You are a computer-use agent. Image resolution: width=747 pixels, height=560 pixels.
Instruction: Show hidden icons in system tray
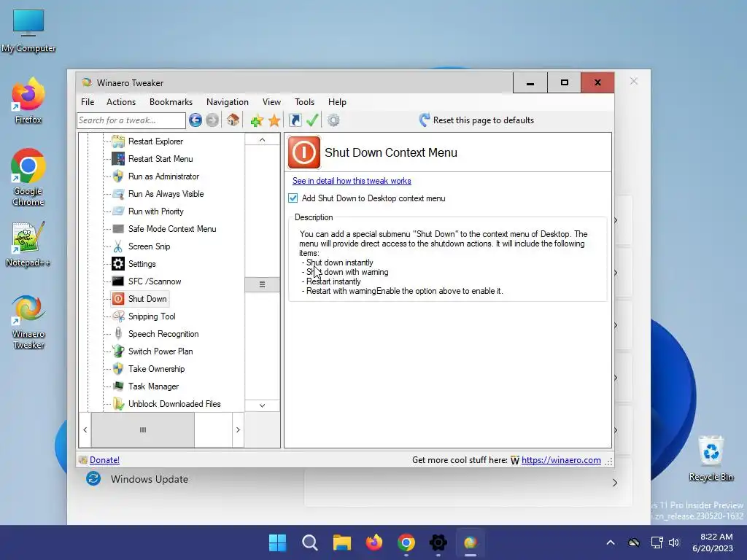tap(611, 542)
